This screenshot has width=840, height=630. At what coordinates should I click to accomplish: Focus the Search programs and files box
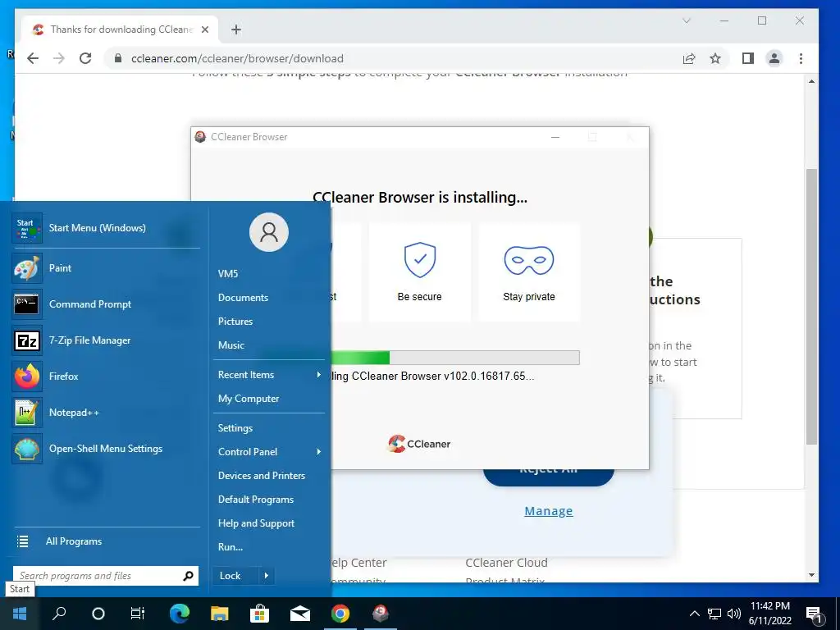(106, 576)
